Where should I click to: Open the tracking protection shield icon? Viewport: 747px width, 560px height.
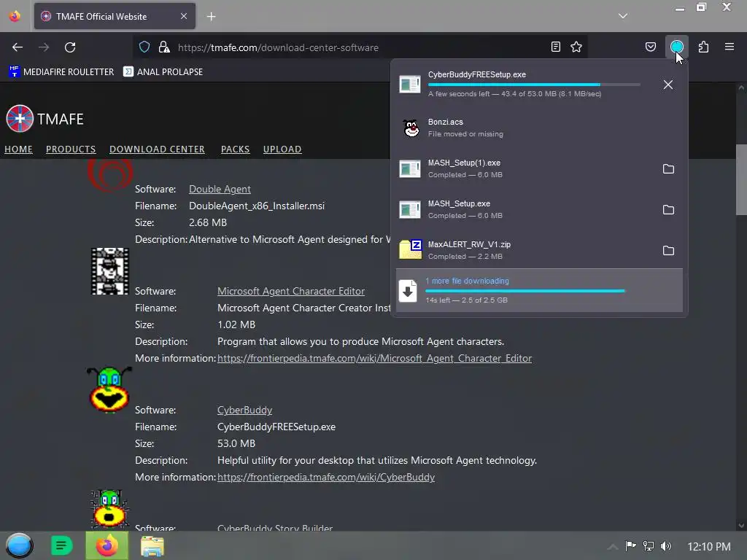coord(144,47)
